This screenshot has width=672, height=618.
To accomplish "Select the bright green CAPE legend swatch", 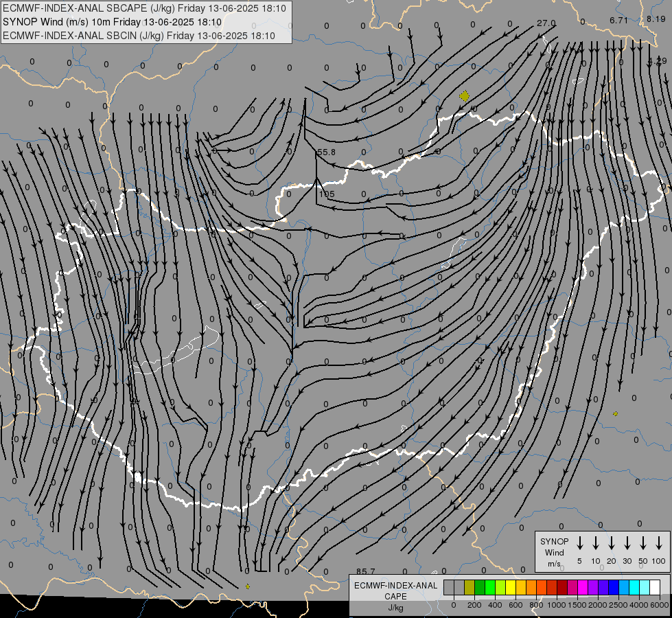I will 490,587.
